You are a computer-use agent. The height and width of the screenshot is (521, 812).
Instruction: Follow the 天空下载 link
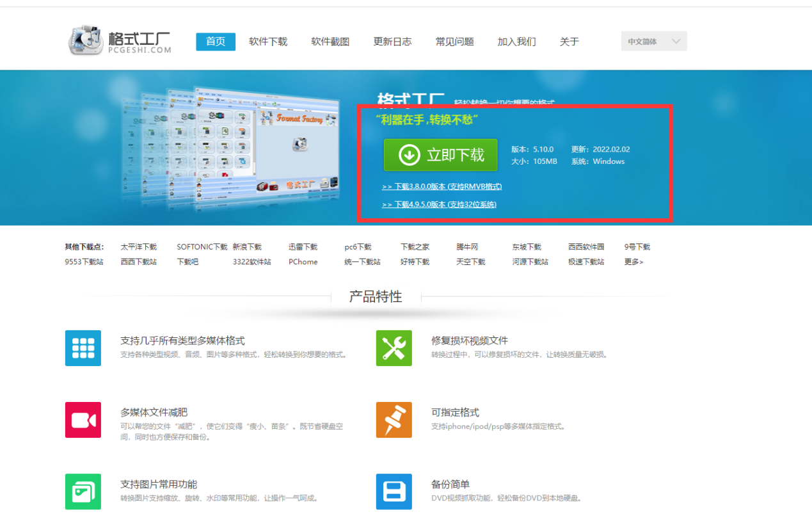point(471,262)
